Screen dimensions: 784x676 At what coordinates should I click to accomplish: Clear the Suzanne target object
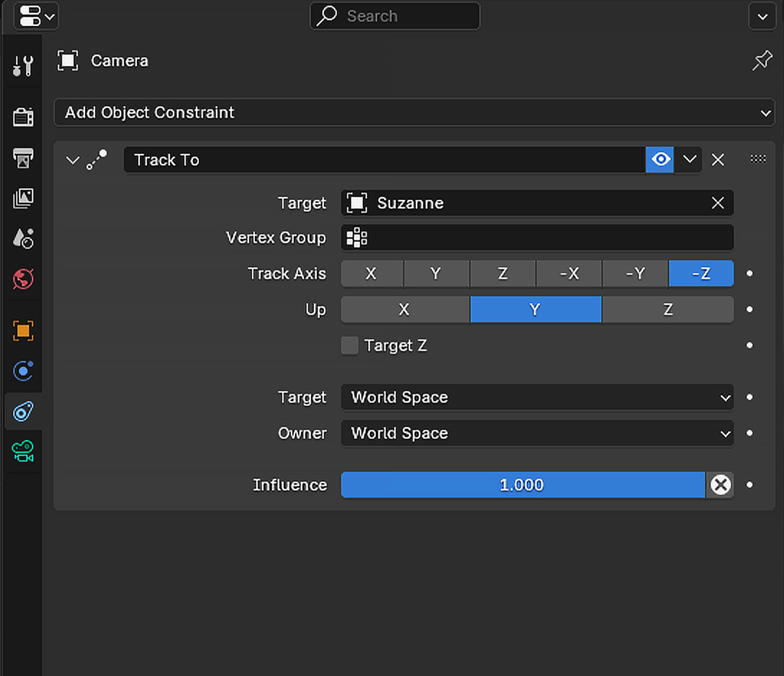click(718, 203)
